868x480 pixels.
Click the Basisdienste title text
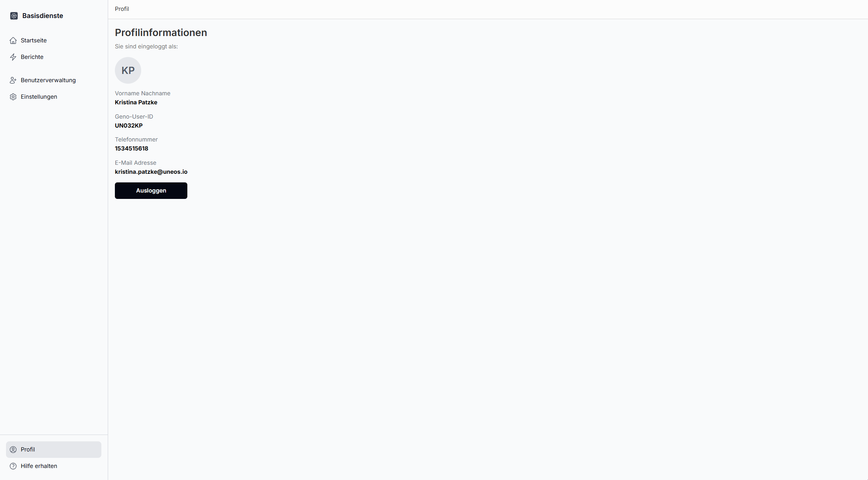click(x=42, y=16)
